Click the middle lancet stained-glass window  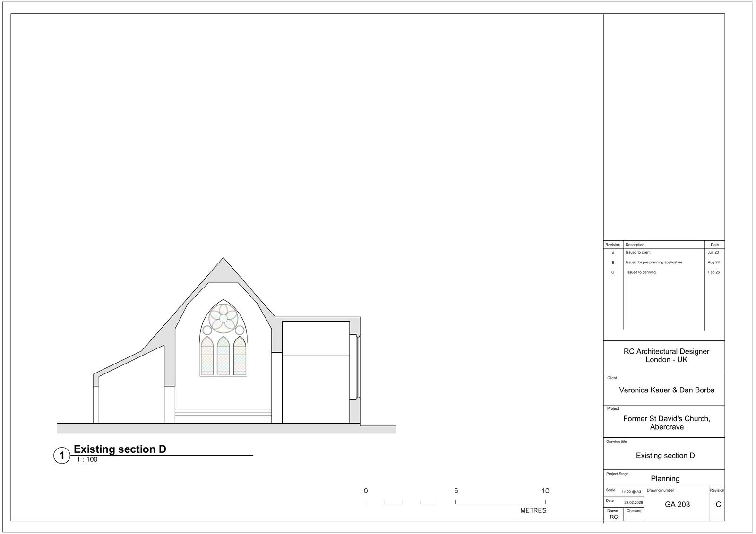point(223,356)
